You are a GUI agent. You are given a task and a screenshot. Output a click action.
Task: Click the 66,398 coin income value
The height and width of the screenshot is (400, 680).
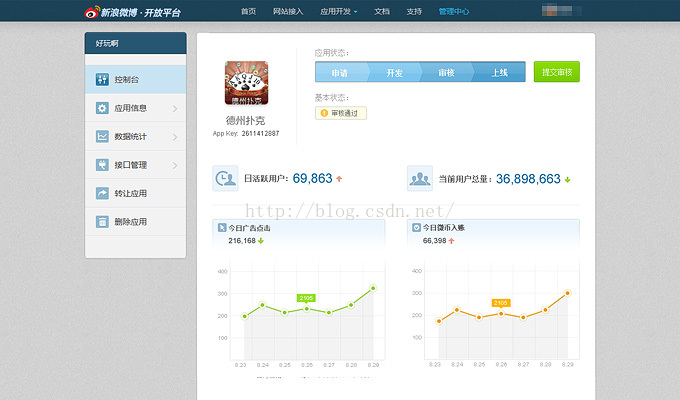point(435,241)
